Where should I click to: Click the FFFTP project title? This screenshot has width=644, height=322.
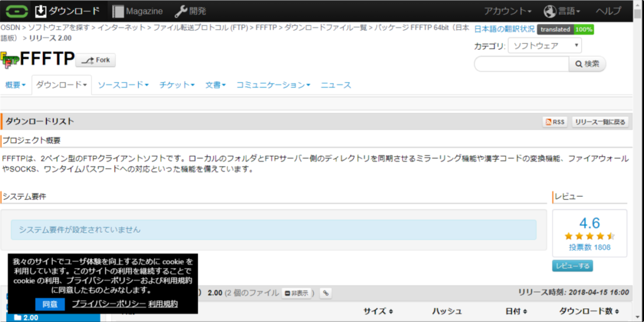(x=47, y=60)
